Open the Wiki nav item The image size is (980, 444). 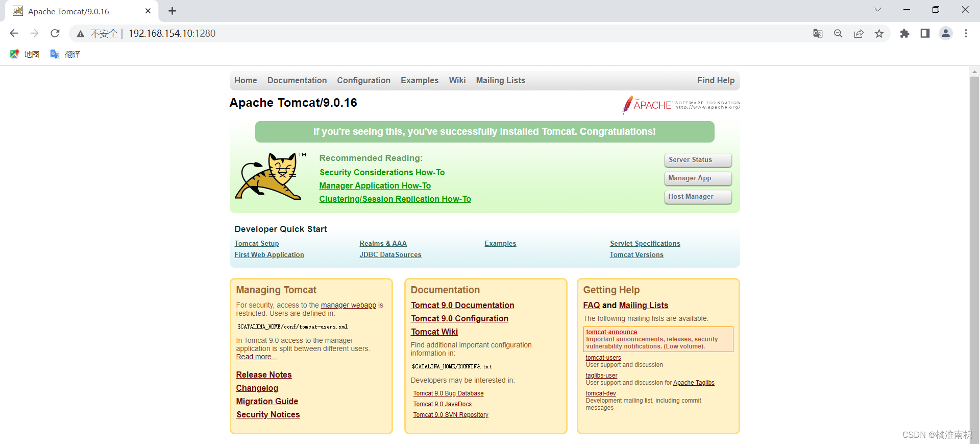(x=457, y=80)
